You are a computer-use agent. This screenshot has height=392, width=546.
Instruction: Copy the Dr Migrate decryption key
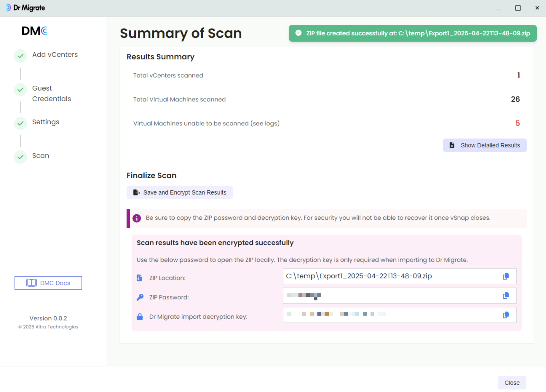[506, 315]
